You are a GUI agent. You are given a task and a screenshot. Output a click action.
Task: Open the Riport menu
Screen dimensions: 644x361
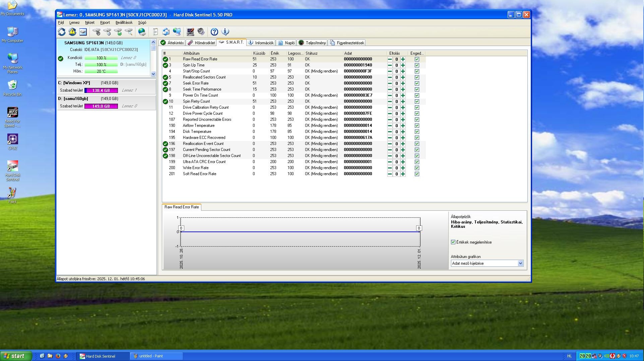click(x=105, y=22)
